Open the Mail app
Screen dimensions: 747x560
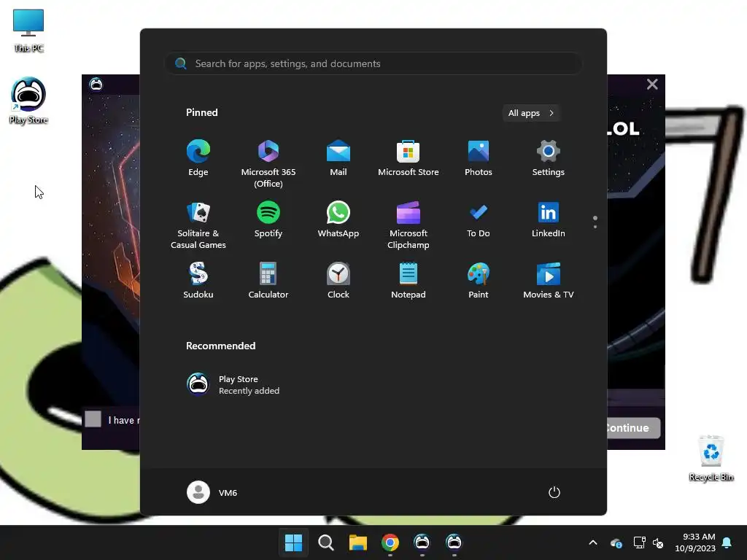tap(338, 158)
